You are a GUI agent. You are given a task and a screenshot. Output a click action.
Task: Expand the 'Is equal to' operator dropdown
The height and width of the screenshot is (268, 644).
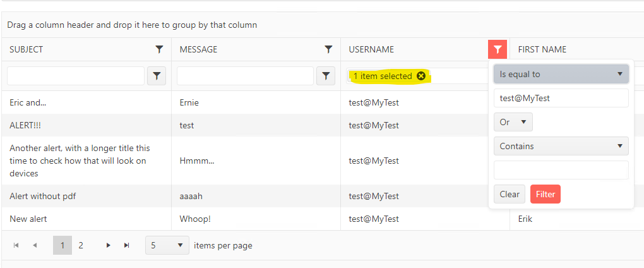pyautogui.click(x=561, y=74)
